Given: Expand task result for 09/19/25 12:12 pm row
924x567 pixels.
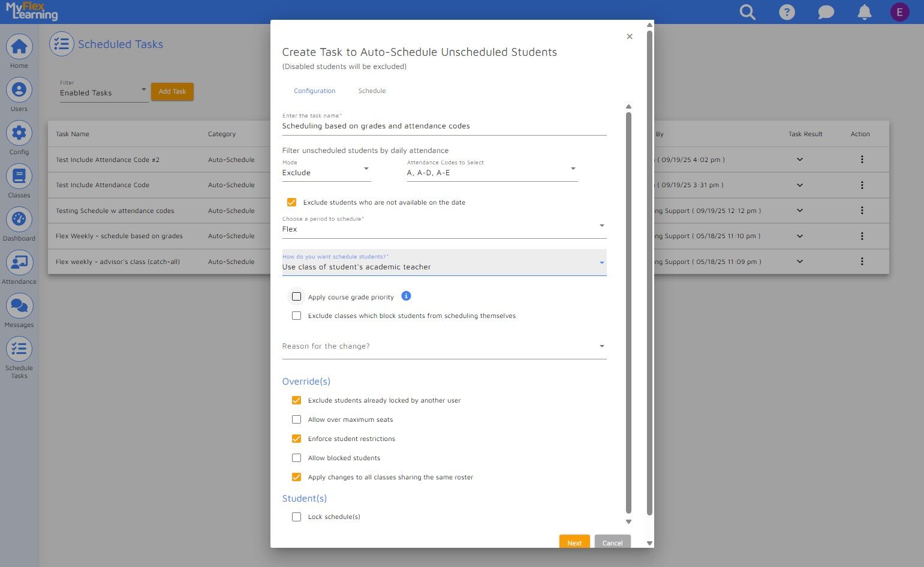Looking at the screenshot, I should tap(800, 211).
